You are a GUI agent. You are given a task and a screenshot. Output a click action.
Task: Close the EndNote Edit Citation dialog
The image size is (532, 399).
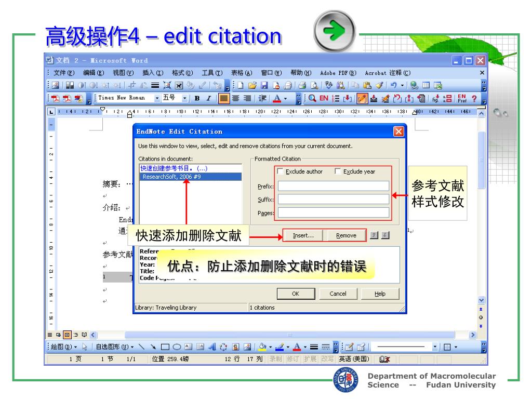pos(398,131)
